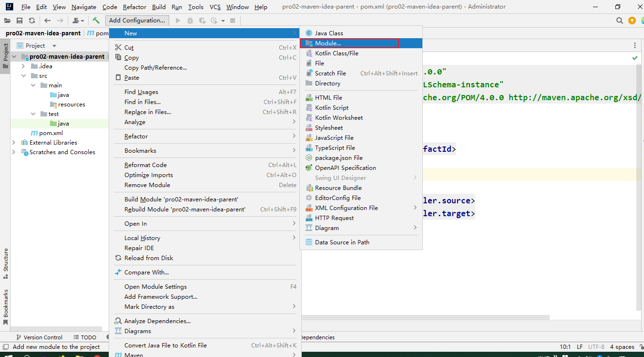
Task: Click the Save All toolbar icon
Action: point(20,21)
